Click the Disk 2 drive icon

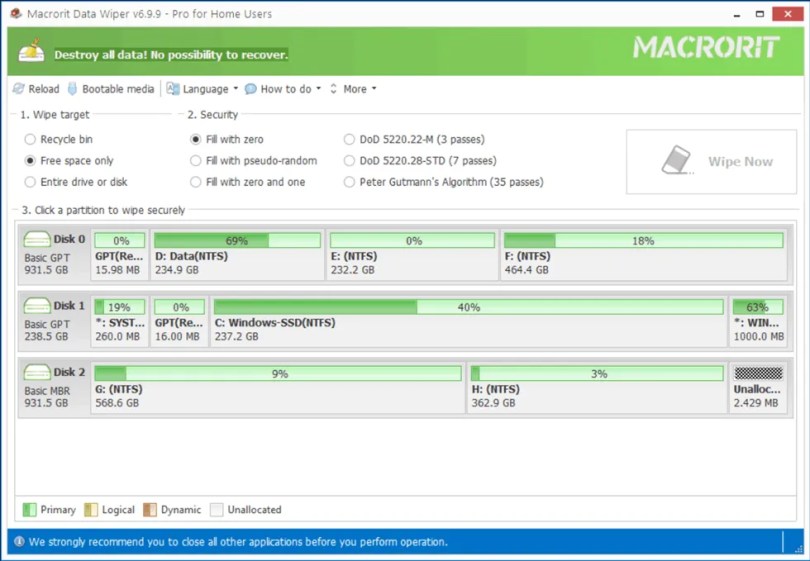(37, 372)
